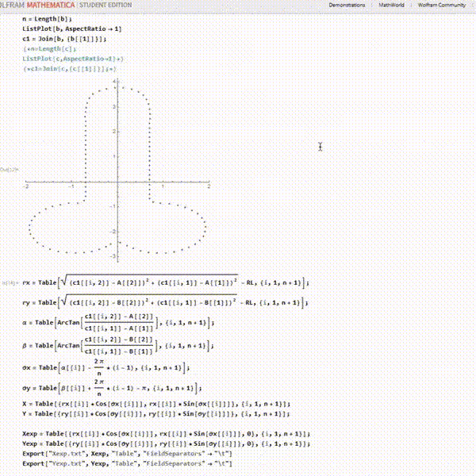Click the commented-out ListPlot[c, AspectRatio] line
The image size is (476, 476).
point(78,59)
